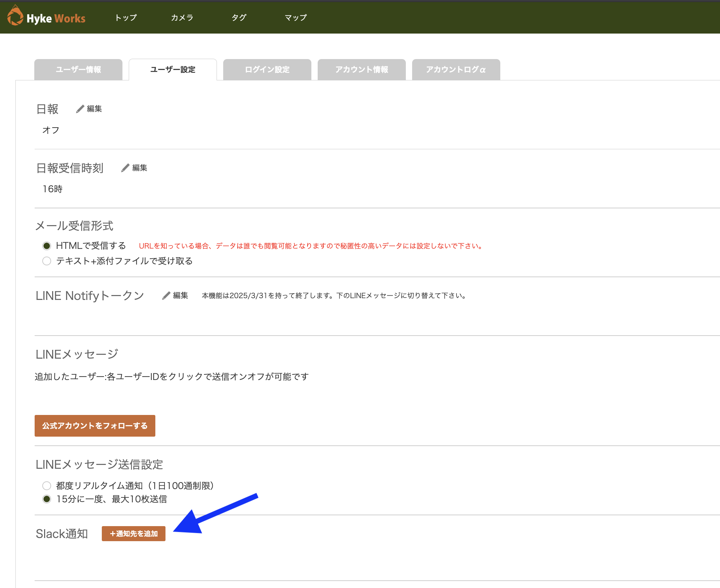Select テキスト+添付ファイルで受け取る radio option

[47, 261]
